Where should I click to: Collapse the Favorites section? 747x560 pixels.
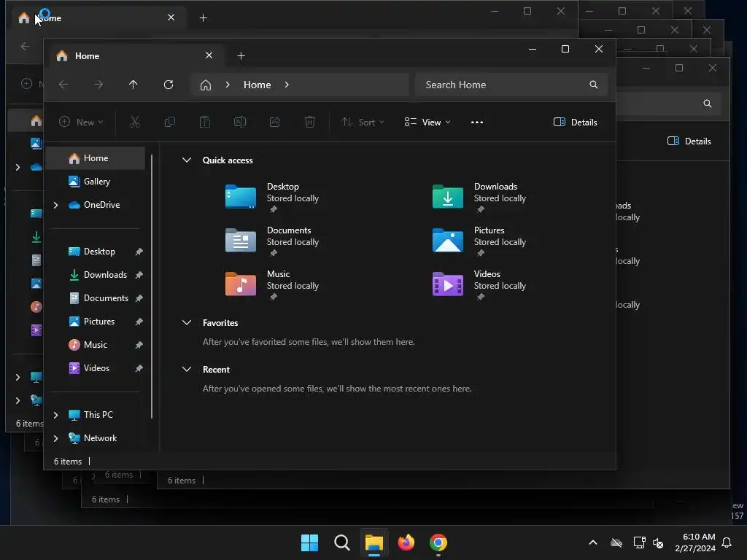tap(187, 323)
